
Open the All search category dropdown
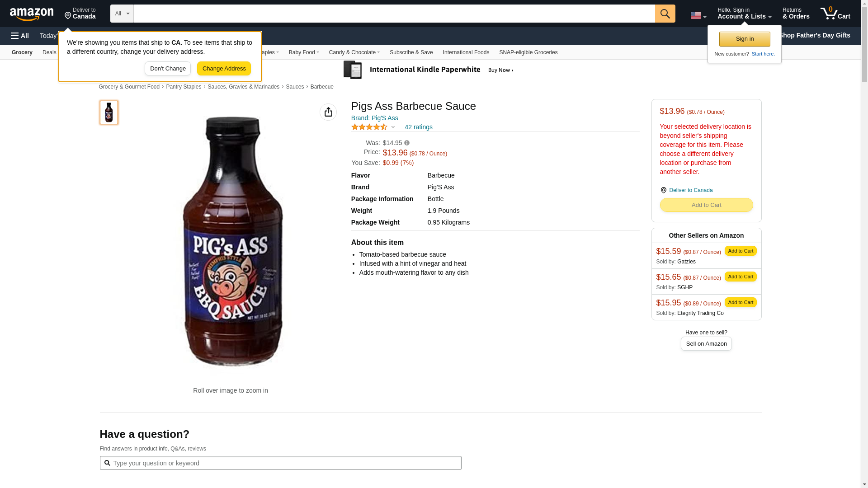122,14
